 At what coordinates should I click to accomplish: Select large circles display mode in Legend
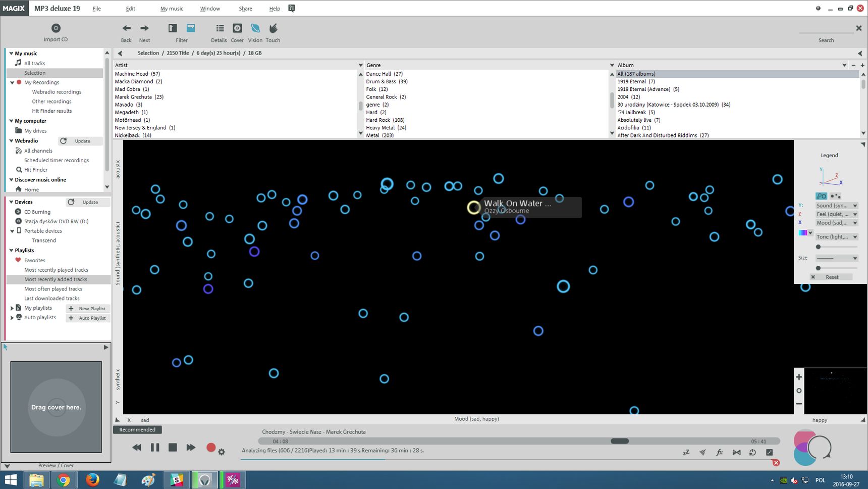click(822, 196)
